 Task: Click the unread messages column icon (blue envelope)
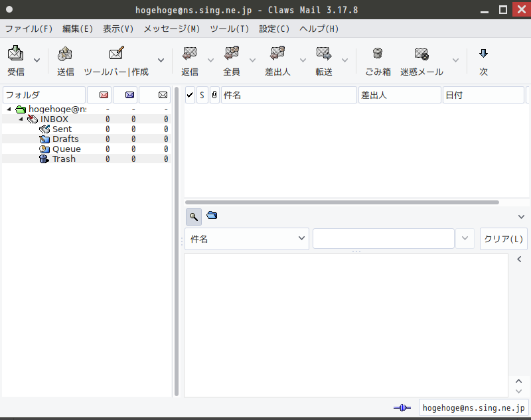(129, 95)
